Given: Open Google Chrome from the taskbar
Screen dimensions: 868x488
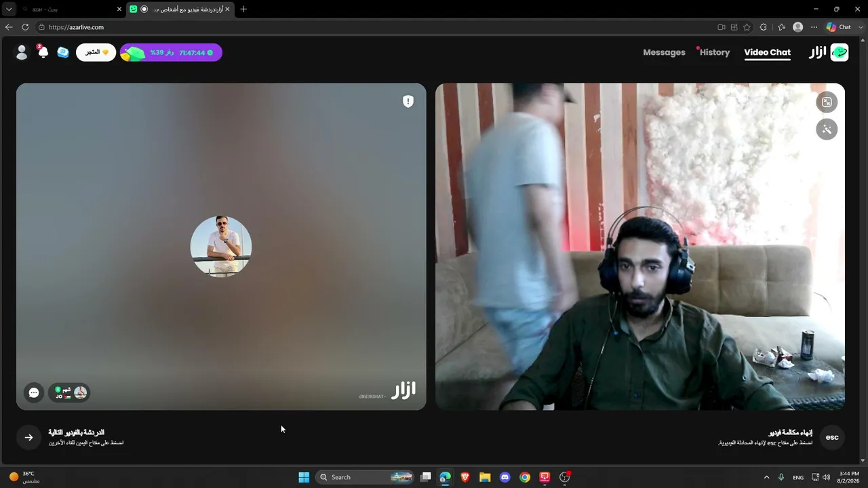Looking at the screenshot, I should [x=525, y=477].
